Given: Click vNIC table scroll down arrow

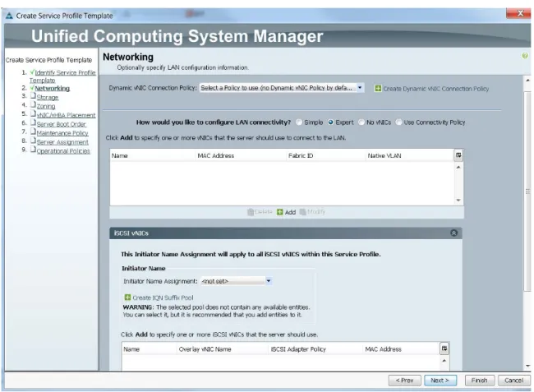Looking at the screenshot, I should (458, 201).
